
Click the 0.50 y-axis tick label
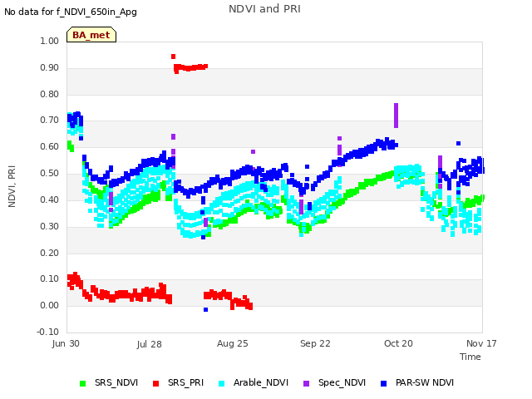[x=50, y=173]
